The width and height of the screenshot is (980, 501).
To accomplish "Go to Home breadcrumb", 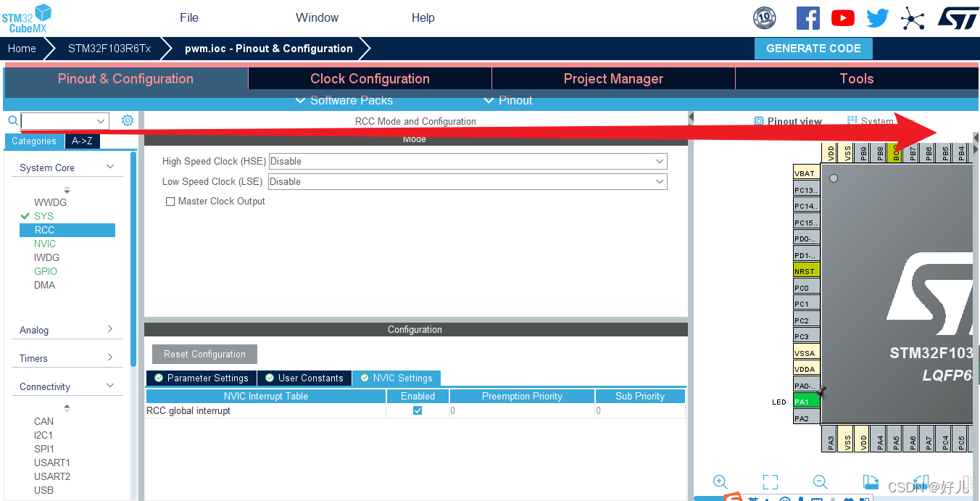I will 22,49.
